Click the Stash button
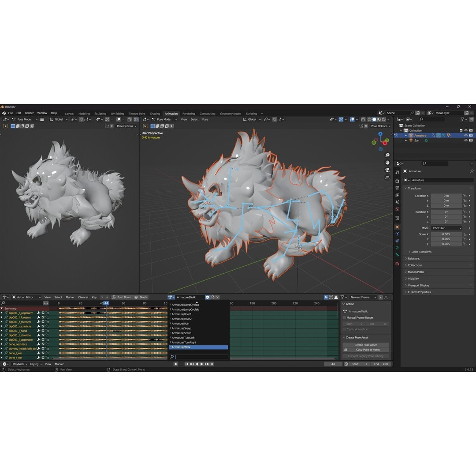Screen dimensions: 476x476 141,297
